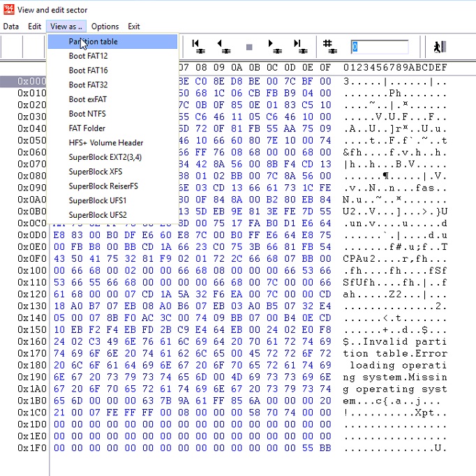476x476 pixels.
Task: Select Partition table view
Action: pos(93,41)
